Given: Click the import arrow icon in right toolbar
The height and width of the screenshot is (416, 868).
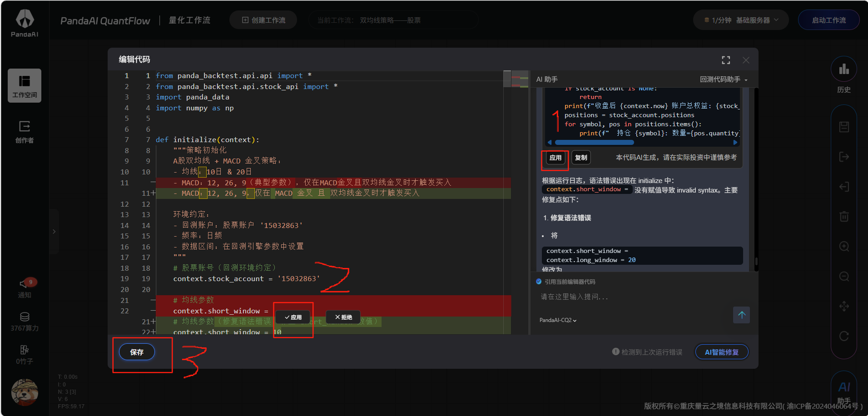Looking at the screenshot, I should 844,187.
